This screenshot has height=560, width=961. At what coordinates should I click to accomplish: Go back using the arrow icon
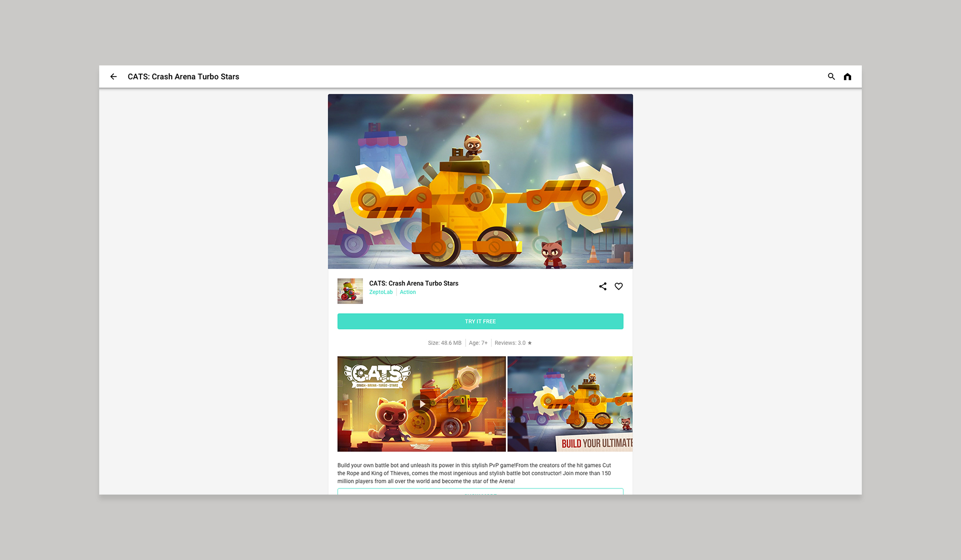point(113,77)
